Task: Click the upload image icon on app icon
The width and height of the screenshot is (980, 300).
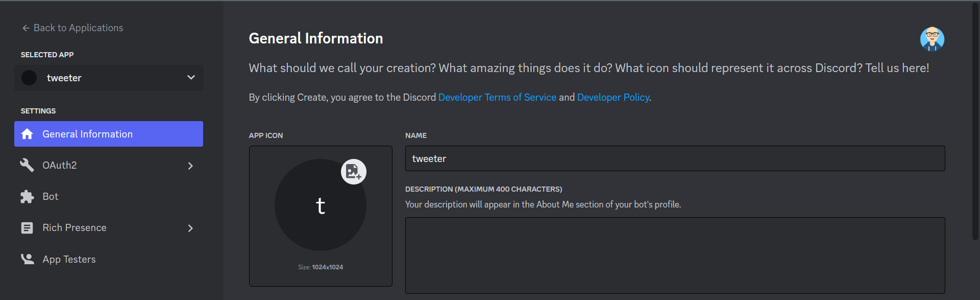Action: tap(353, 172)
